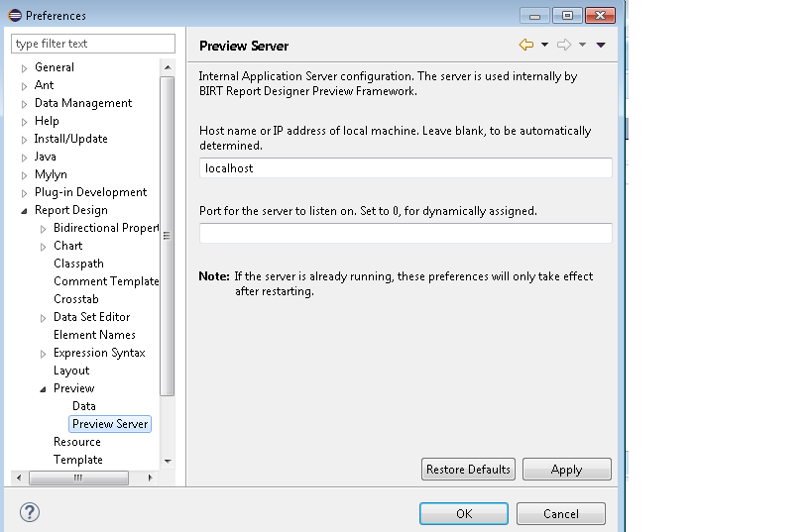Select Comment Template preference page
812x532 pixels.
point(106,281)
